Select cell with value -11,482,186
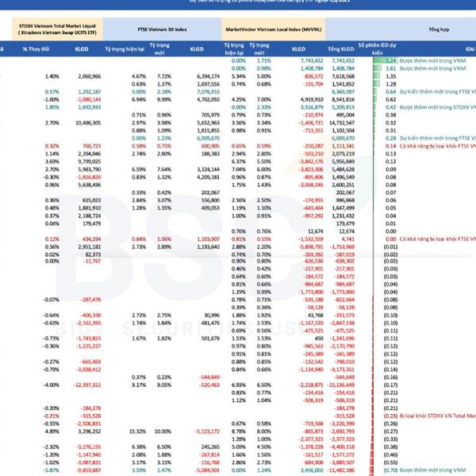This screenshot has width=476, height=476. (x=340, y=470)
